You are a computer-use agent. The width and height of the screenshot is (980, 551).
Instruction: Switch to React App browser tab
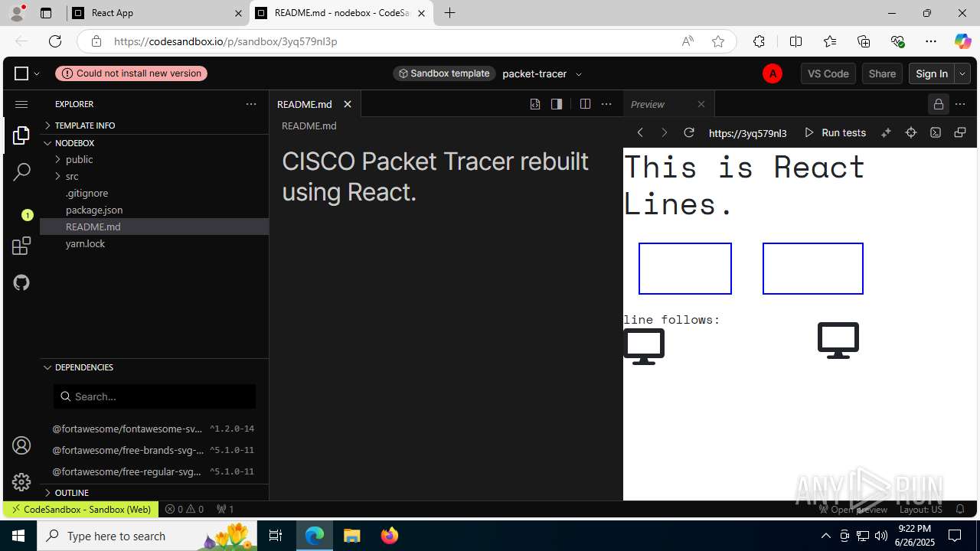pyautogui.click(x=158, y=13)
